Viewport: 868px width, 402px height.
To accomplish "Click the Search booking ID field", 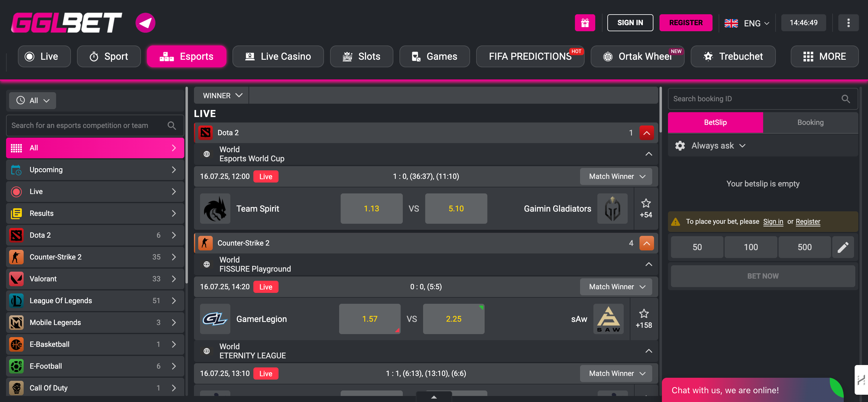I will 763,99.
